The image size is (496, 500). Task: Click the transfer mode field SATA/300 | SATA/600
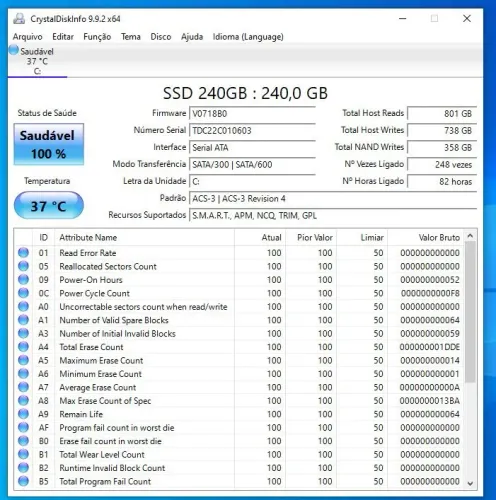pos(252,165)
